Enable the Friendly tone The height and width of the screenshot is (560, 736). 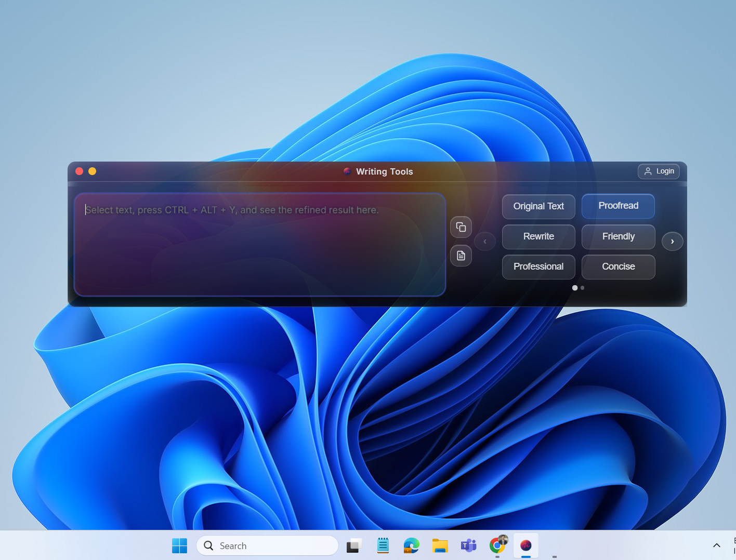point(618,236)
